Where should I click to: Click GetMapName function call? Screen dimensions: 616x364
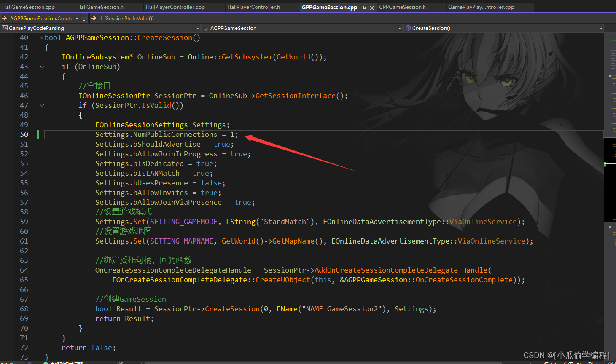tap(293, 241)
